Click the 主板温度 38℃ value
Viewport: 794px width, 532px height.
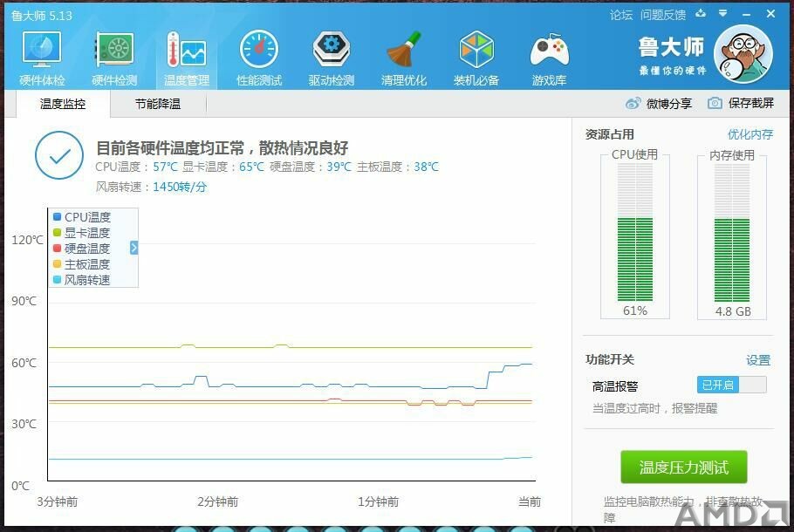coord(427,167)
